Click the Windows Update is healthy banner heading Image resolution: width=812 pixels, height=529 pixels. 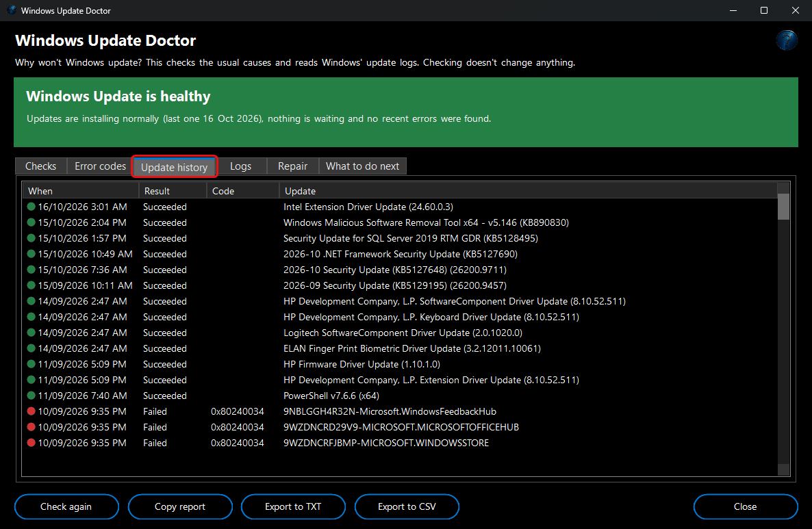pos(118,96)
